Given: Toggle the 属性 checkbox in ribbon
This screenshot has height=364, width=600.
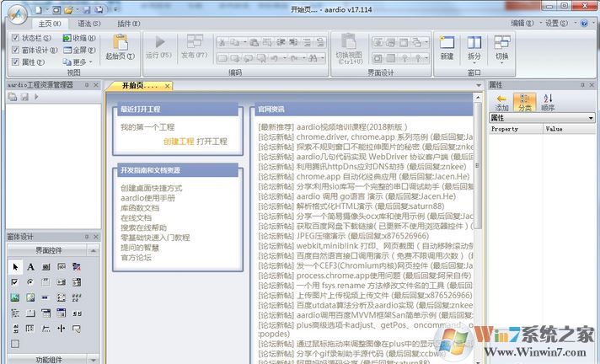Looking at the screenshot, I should coord(15,62).
